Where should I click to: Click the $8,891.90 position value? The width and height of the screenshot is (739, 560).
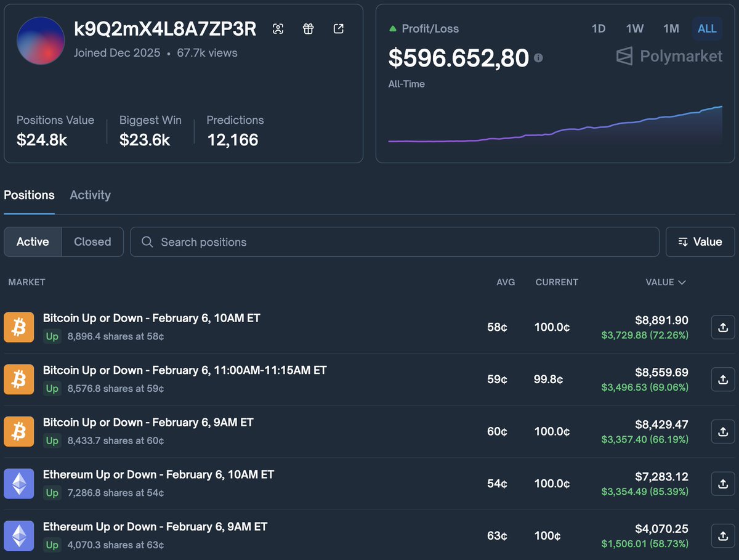pos(662,320)
